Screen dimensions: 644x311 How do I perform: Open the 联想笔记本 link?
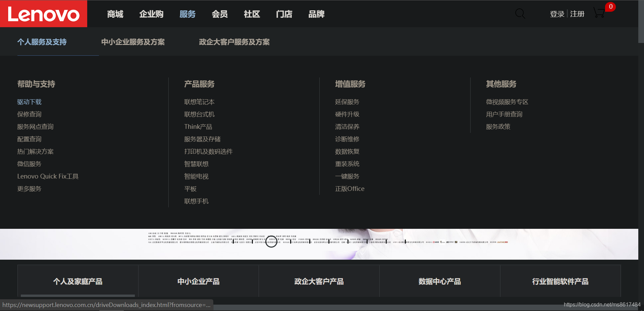pyautogui.click(x=199, y=102)
